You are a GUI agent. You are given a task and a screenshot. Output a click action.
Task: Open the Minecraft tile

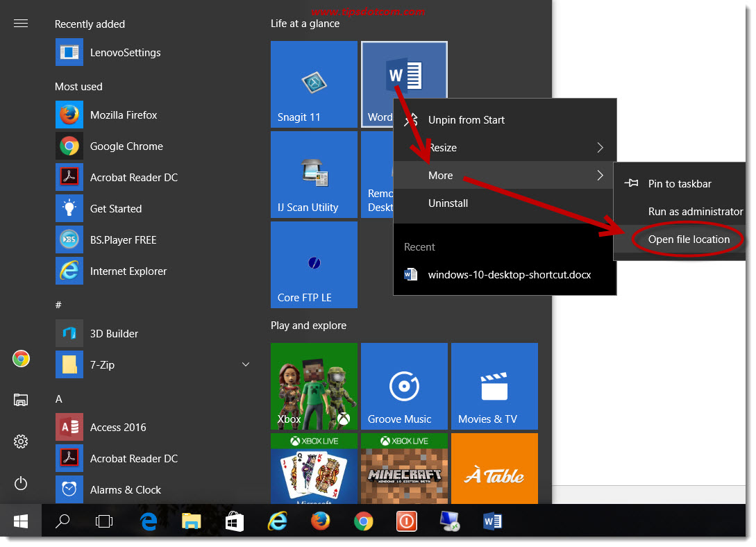(404, 469)
